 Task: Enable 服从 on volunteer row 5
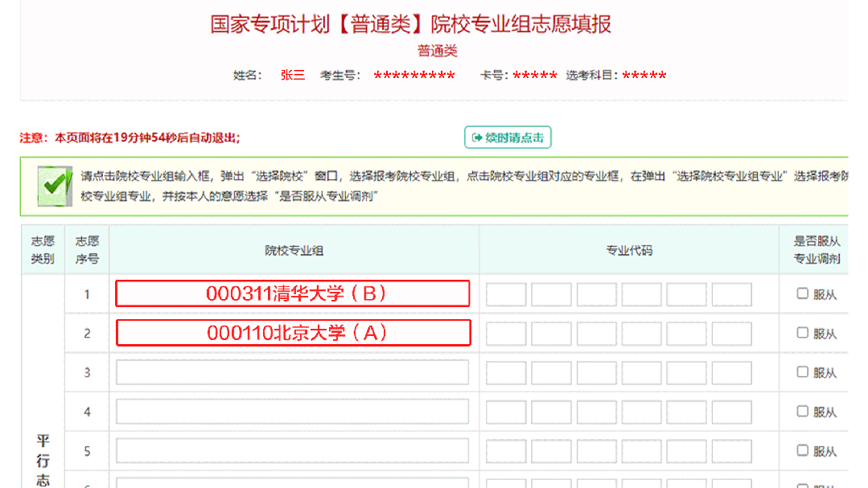pos(802,449)
